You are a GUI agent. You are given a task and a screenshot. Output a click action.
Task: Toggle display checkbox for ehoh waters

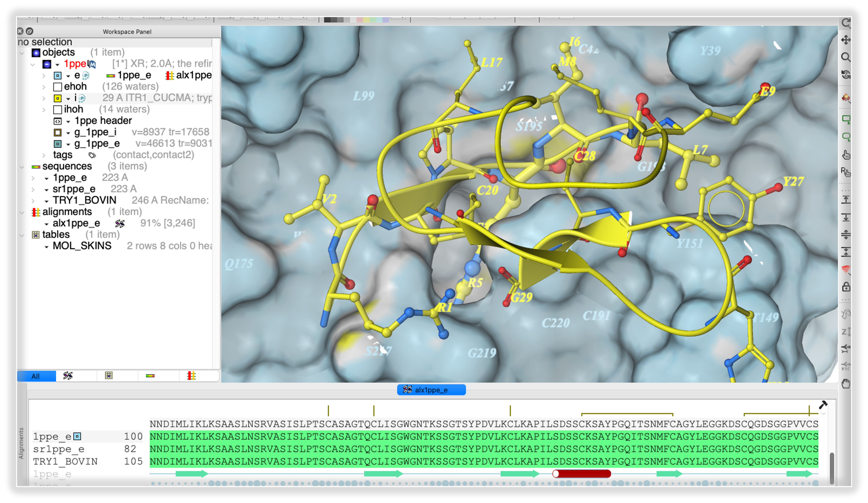click(58, 87)
